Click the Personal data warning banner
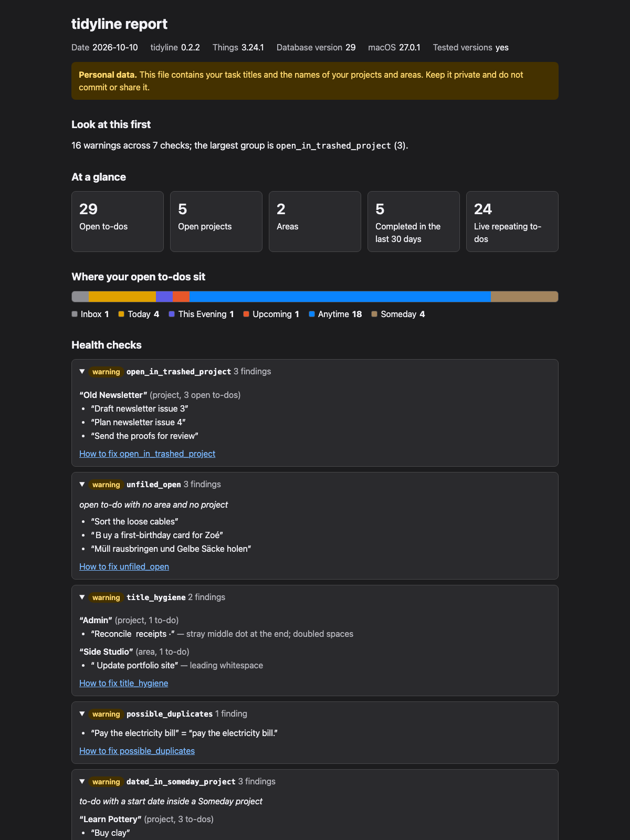The width and height of the screenshot is (630, 840). coord(315,81)
